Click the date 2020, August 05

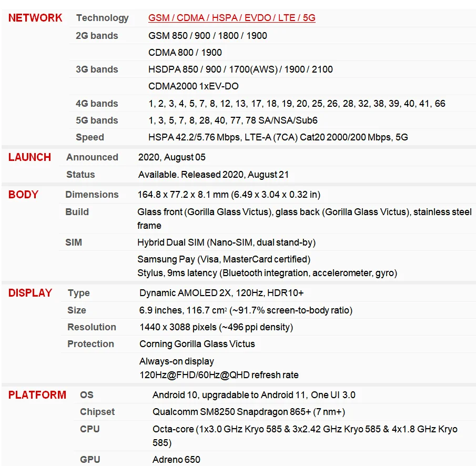click(172, 157)
